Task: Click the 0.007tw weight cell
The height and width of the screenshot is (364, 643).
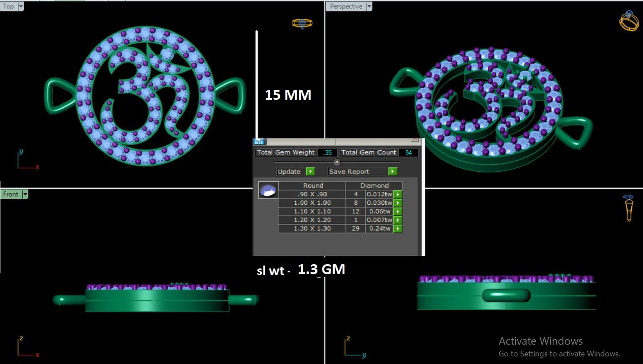Action: (379, 220)
